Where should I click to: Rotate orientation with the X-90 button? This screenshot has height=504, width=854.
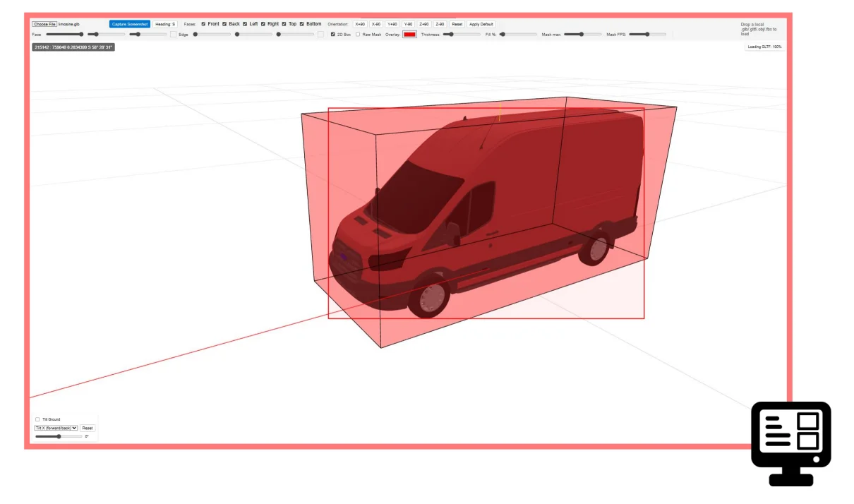376,24
